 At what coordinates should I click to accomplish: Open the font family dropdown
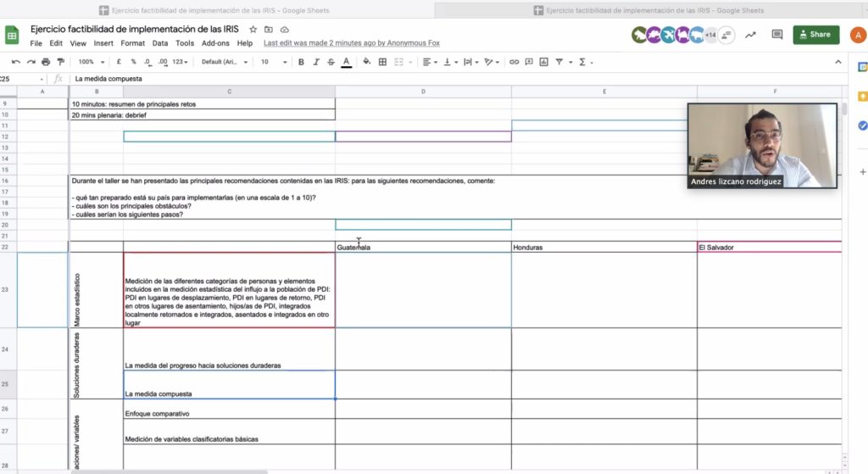pos(223,62)
